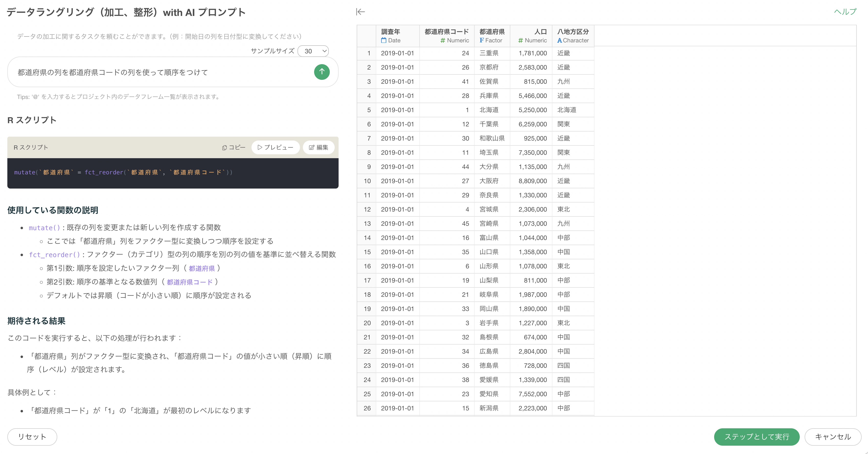Click the リセット button
The width and height of the screenshot is (868, 454).
pos(32,437)
